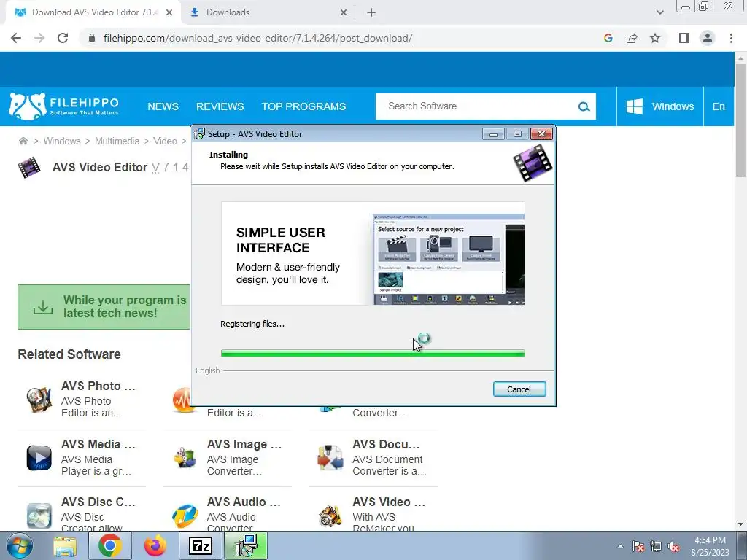Viewport: 747px width, 560px height.
Task: Click the setup installer taskbar icon
Action: pos(246,546)
